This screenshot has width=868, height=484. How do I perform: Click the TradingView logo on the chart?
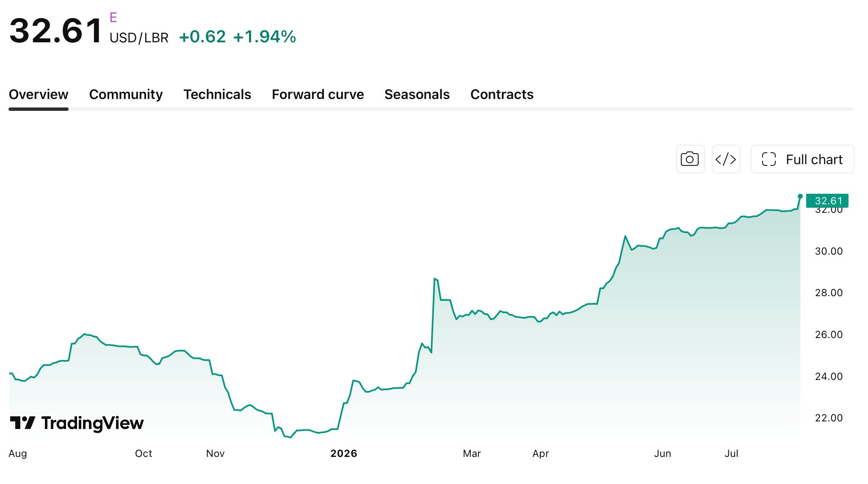(77, 423)
